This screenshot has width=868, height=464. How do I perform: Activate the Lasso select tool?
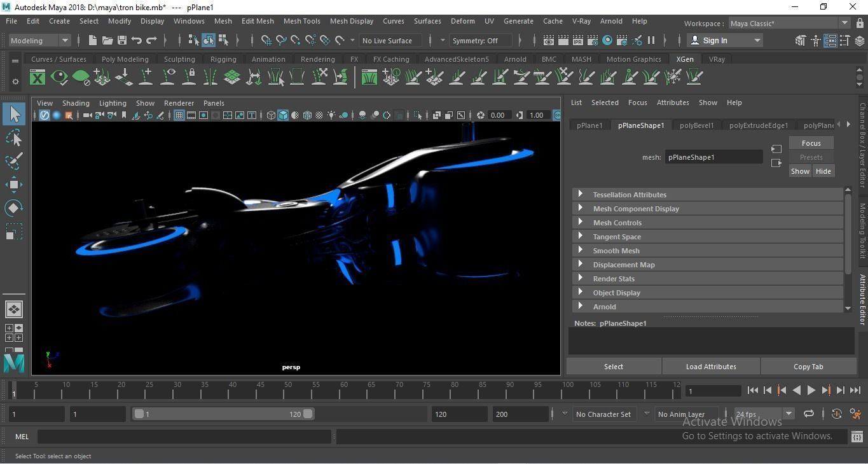tap(14, 138)
